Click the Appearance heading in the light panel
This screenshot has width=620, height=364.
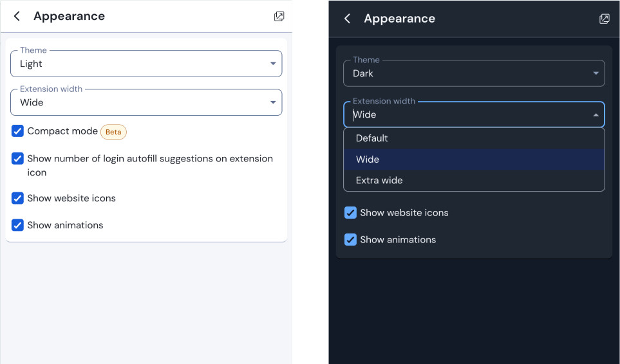tap(69, 16)
